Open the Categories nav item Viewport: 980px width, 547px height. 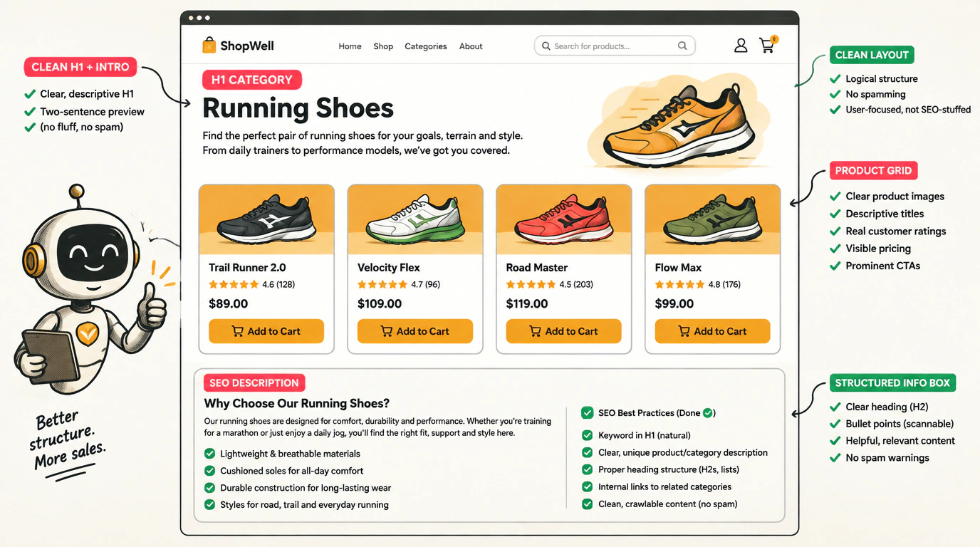(x=426, y=46)
